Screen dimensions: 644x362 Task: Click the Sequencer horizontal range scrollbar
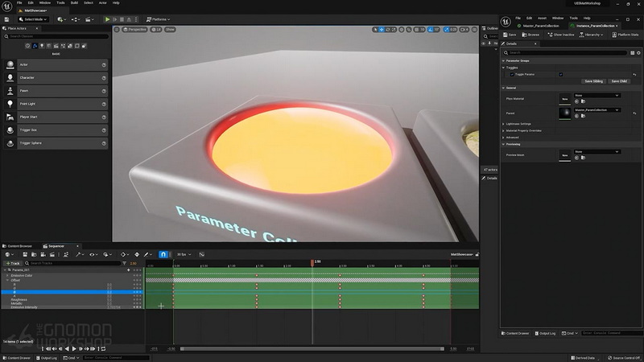[312, 349]
